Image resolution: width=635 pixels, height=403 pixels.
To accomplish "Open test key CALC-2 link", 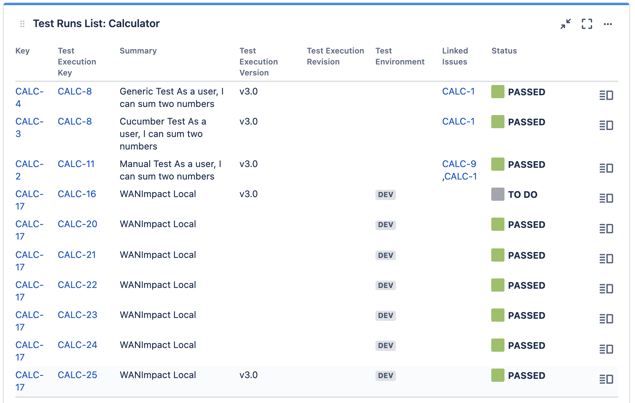I will (29, 170).
